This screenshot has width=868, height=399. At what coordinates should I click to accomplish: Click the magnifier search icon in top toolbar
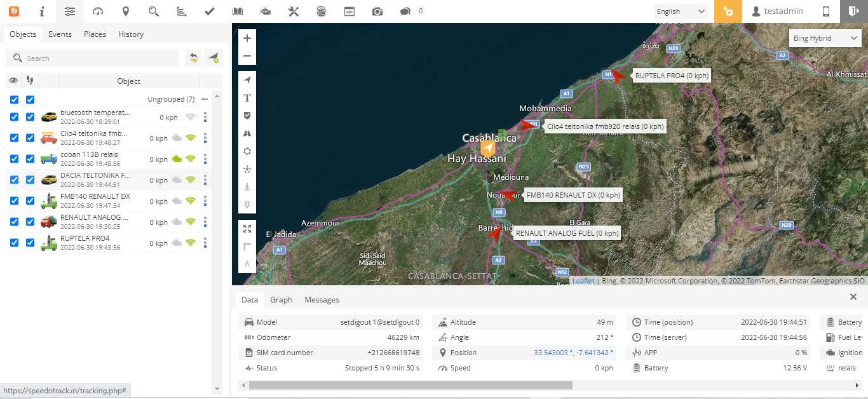tap(153, 11)
